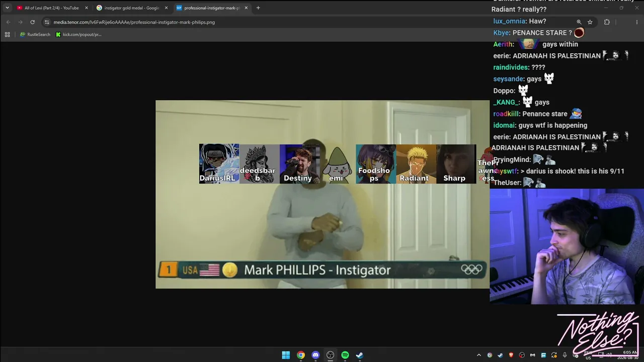Open the Chrome three-dot menu

point(636,22)
